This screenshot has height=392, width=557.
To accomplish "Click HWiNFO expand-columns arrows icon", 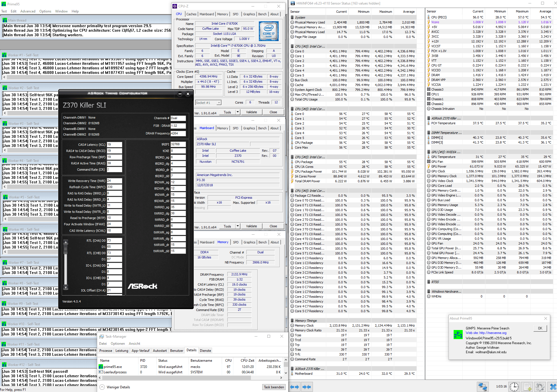I will tap(295, 387).
